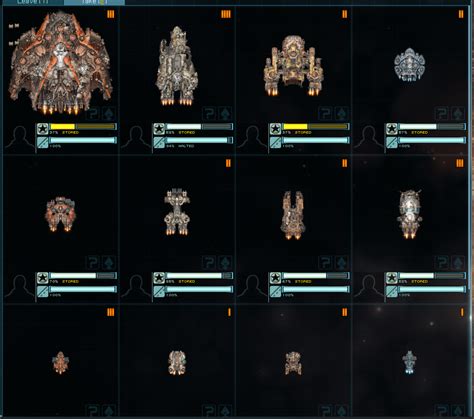Viewport: 474px width, 419px height.
Task: Click the question mark icon under the largest orange capital ship
Action: [92, 114]
